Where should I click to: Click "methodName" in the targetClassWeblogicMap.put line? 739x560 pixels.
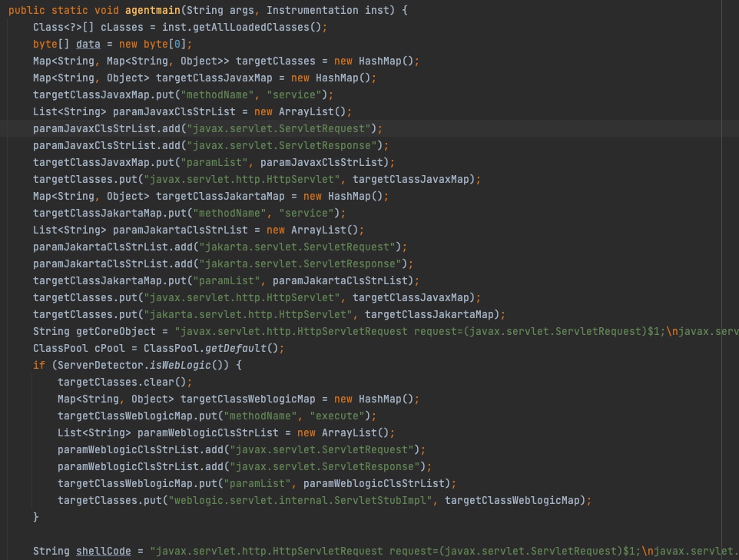point(260,416)
